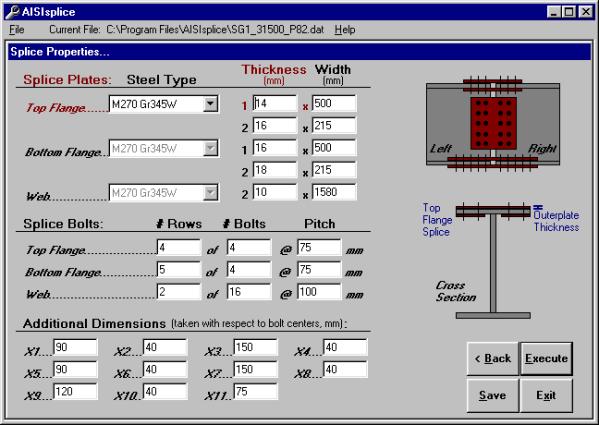Select Top Flange plate 1 thickness field
The image size is (599, 425).
point(274,103)
